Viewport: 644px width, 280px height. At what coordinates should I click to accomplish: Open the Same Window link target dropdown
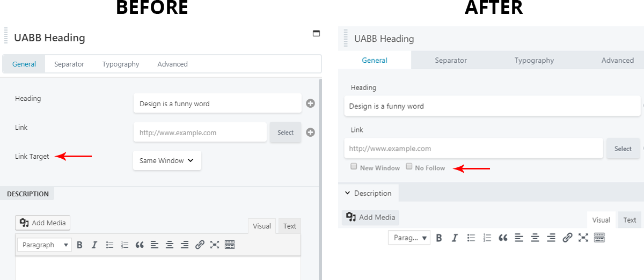coord(167,160)
